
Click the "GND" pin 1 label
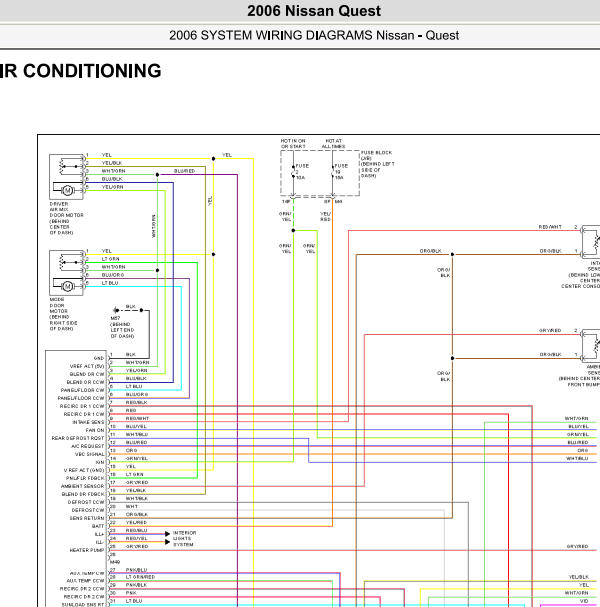coord(99,358)
